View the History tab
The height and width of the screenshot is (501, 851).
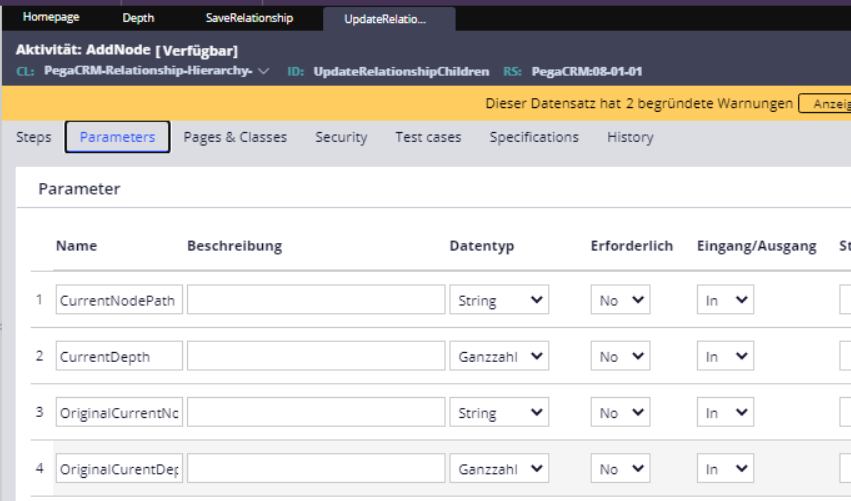(x=630, y=137)
